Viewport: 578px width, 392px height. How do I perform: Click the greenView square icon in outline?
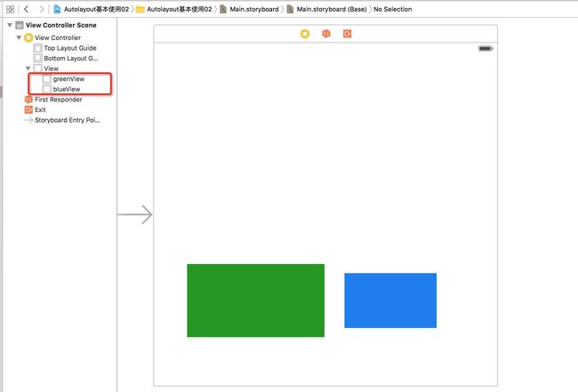point(46,79)
